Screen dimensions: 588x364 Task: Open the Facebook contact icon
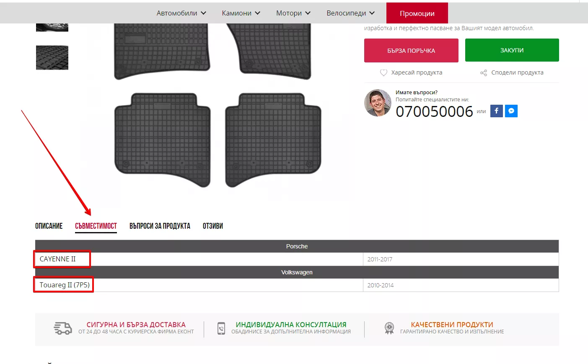(496, 111)
